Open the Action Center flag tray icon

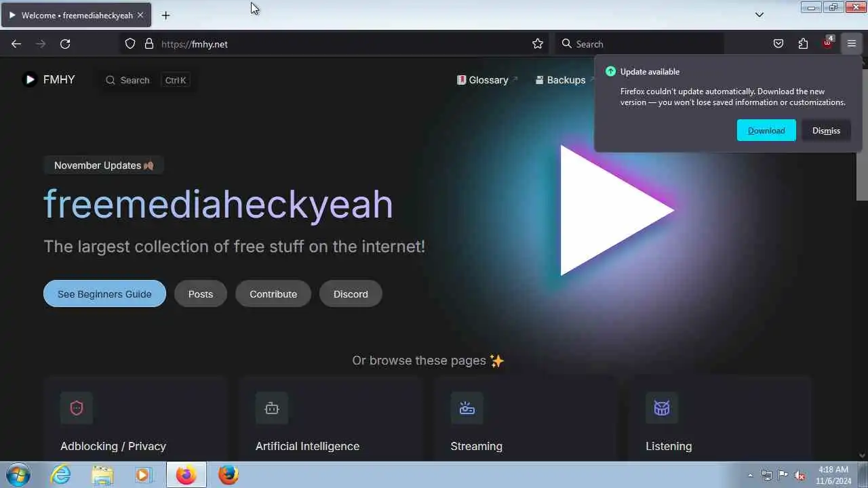783,475
